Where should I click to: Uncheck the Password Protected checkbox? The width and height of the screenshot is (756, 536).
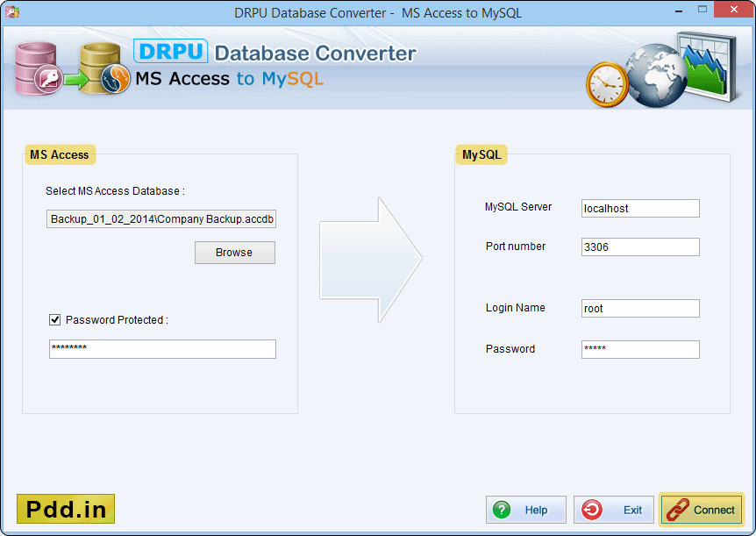point(55,319)
